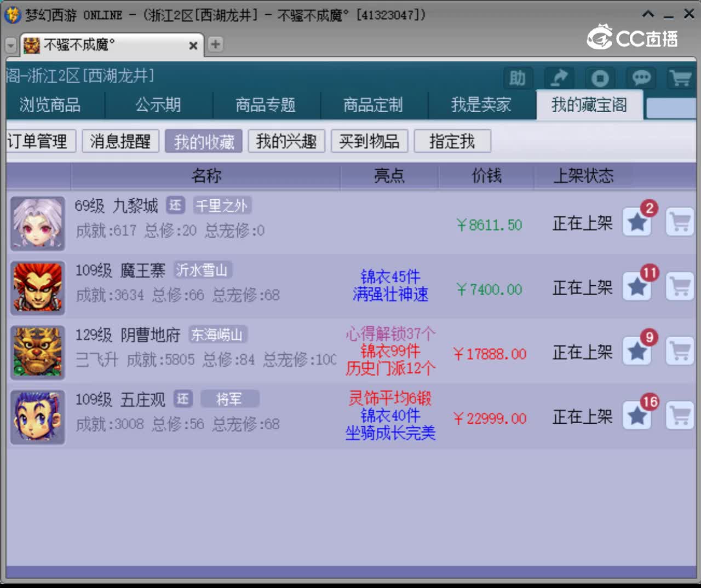701x588 pixels.
Task: Click the 沂水雪山 server tag
Action: (202, 270)
